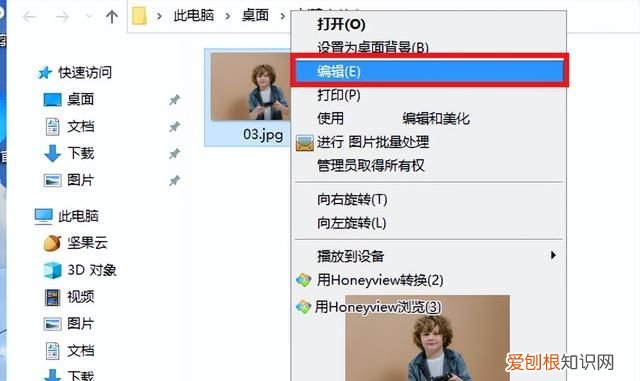Open pinned 文档 under quick access
The width and height of the screenshot is (640, 381).
tap(80, 126)
